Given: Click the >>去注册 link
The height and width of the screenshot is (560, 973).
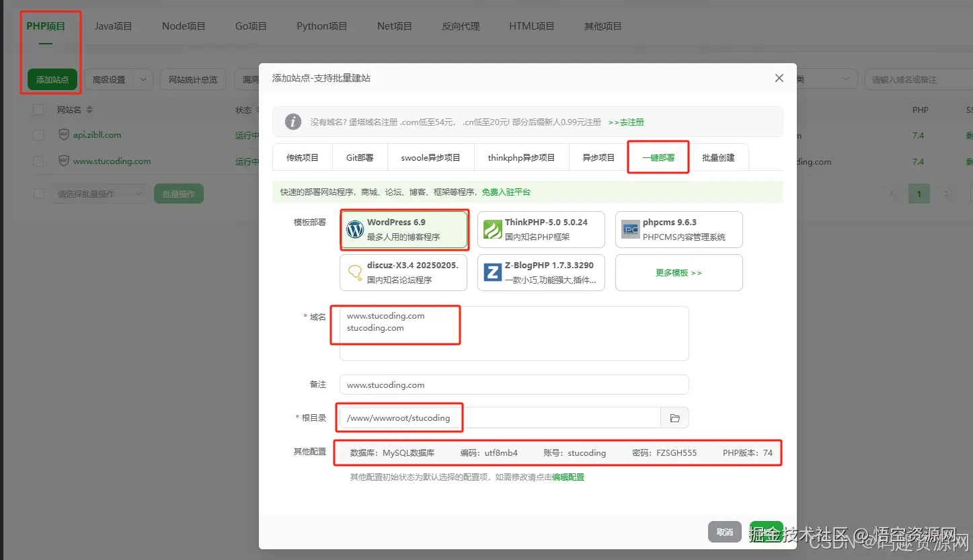Looking at the screenshot, I should point(626,122).
